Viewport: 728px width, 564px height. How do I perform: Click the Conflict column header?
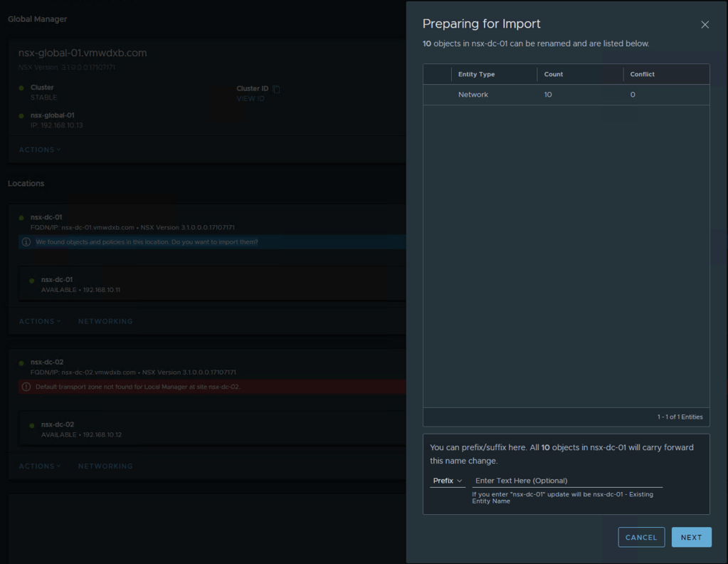(x=642, y=74)
